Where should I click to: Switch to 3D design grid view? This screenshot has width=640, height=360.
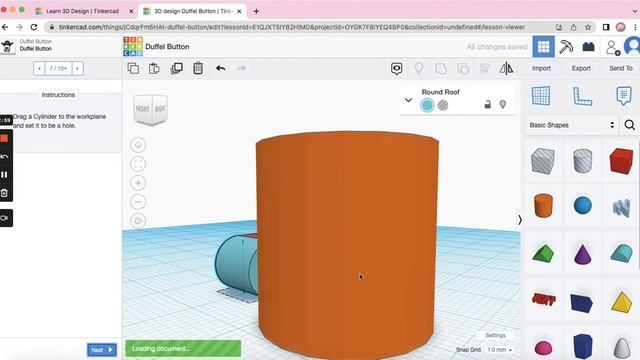[x=543, y=47]
